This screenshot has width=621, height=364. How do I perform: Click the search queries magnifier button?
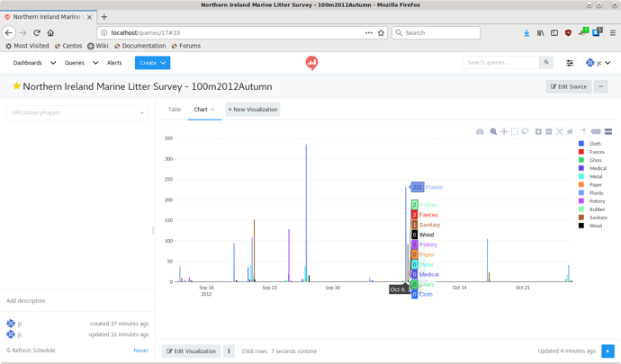click(x=546, y=63)
